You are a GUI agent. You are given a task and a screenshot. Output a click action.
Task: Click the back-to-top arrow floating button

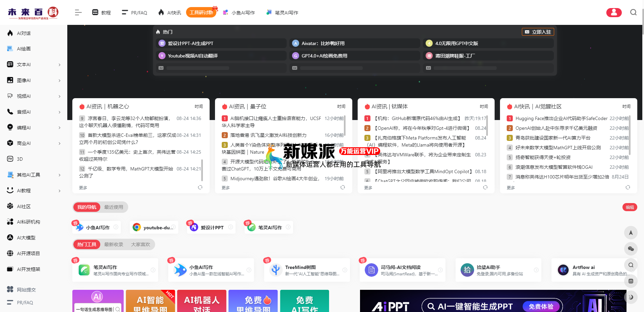631,233
